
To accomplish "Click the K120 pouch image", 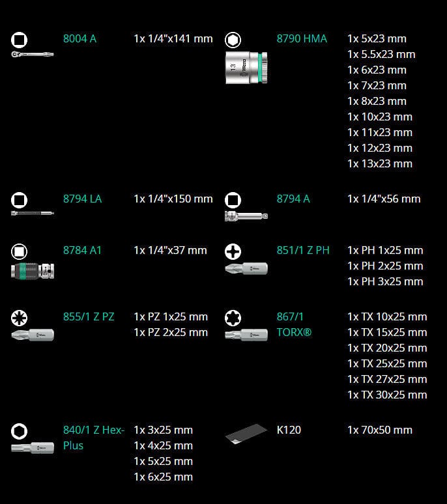I will [x=246, y=435].
